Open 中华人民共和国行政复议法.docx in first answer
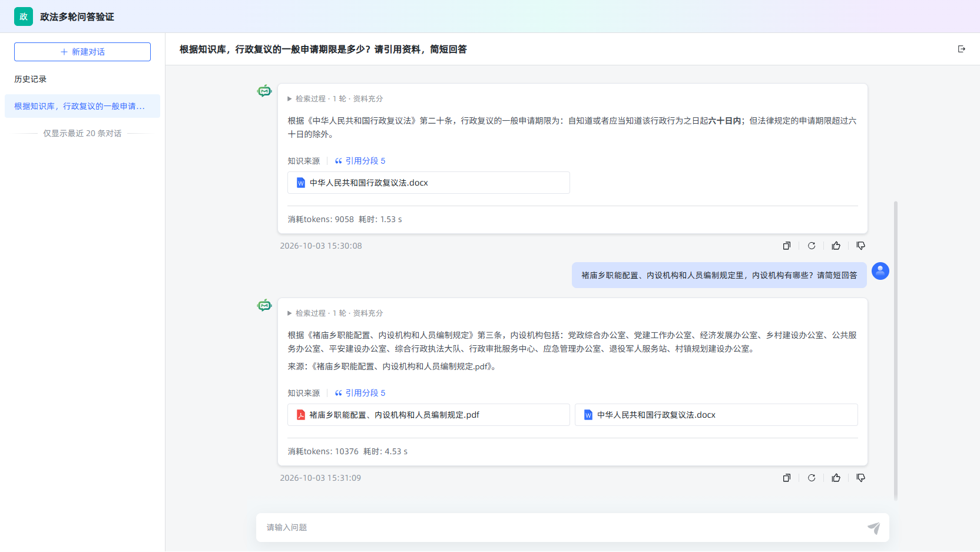The width and height of the screenshot is (980, 552). pos(429,183)
